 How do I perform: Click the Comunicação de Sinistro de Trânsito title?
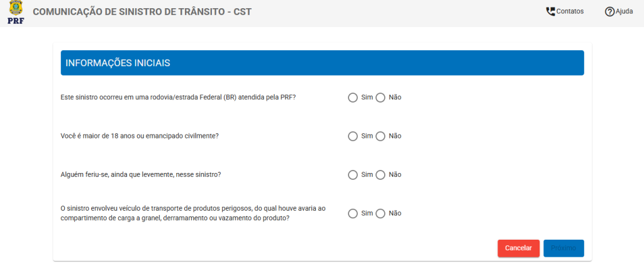142,12
